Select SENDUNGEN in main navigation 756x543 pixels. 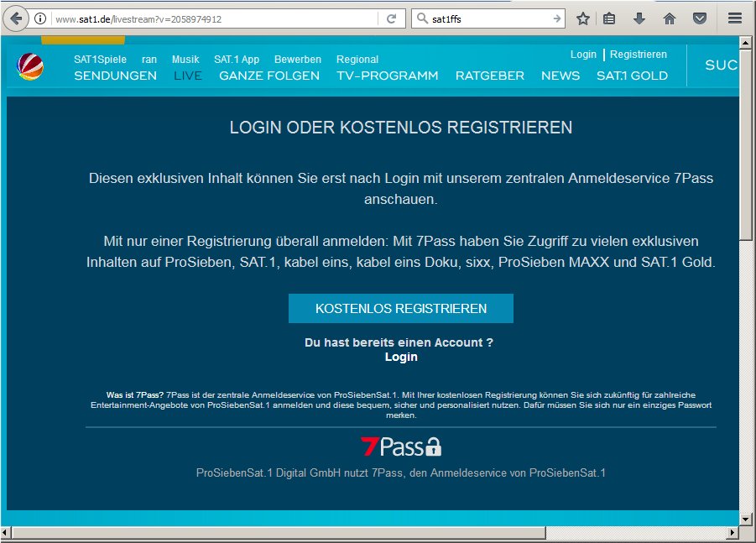click(x=115, y=76)
